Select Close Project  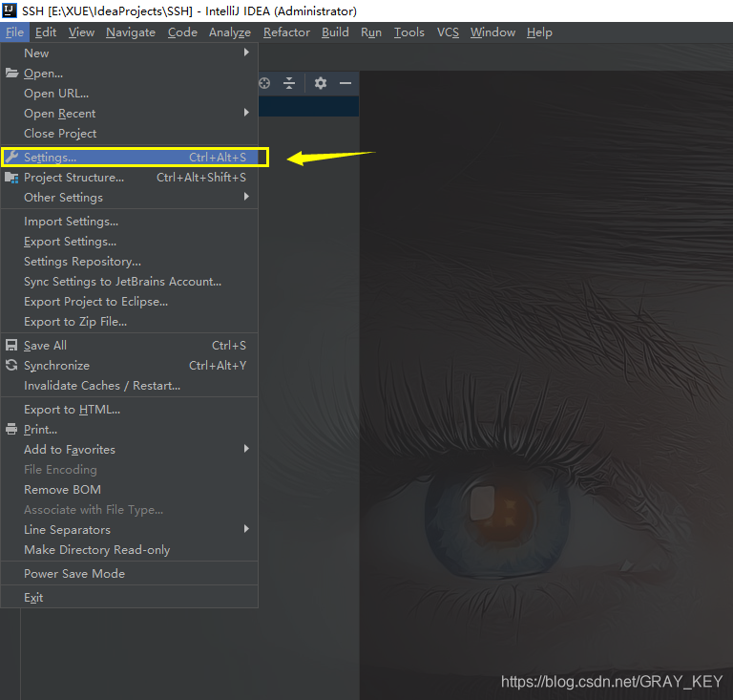[x=130, y=134]
